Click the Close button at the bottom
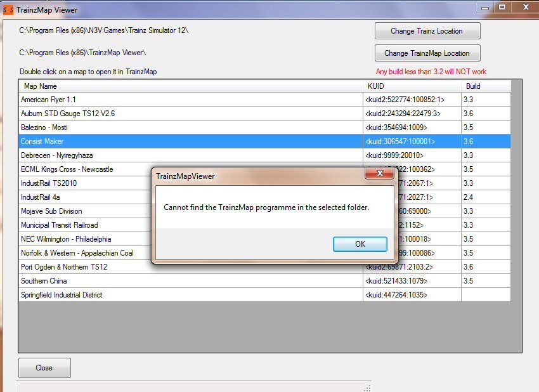The height and width of the screenshot is (392, 539). 44,368
